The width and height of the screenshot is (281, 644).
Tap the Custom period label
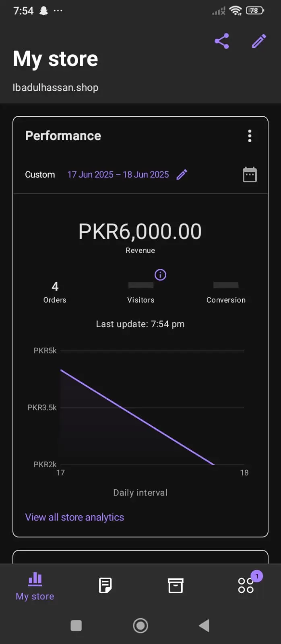point(40,175)
